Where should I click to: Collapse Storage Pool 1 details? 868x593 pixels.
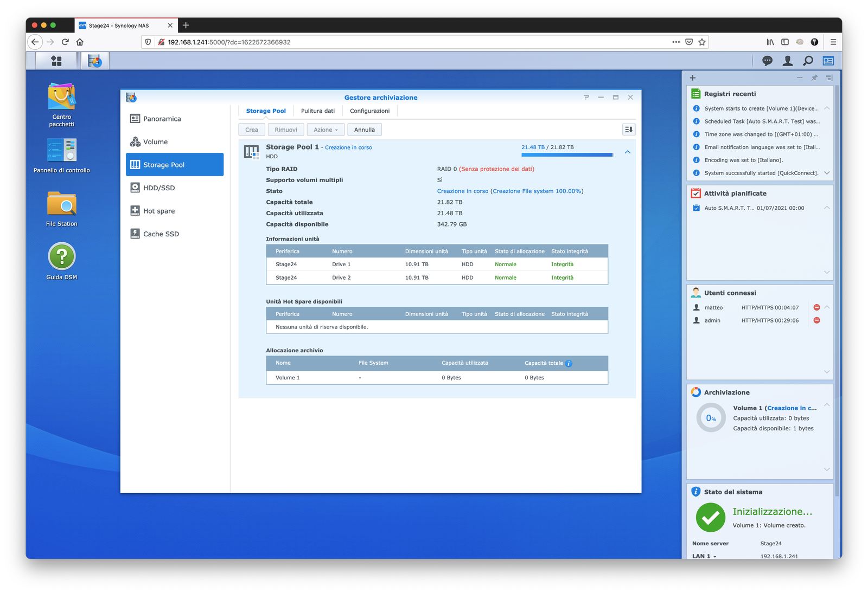(x=628, y=152)
